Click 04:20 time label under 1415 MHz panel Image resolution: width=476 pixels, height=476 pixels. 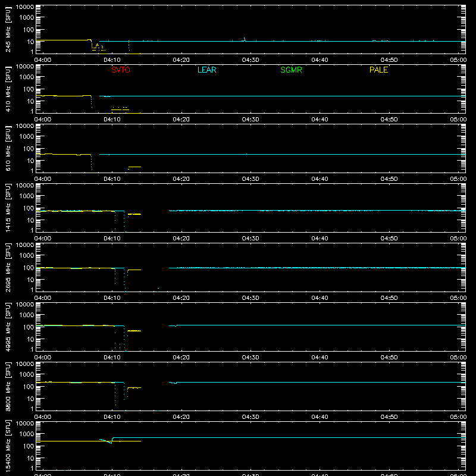181,239
